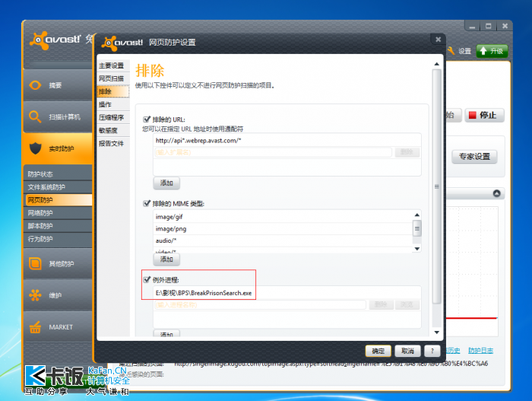
Task: Click 添加 button under MIME list
Action: coord(166,259)
